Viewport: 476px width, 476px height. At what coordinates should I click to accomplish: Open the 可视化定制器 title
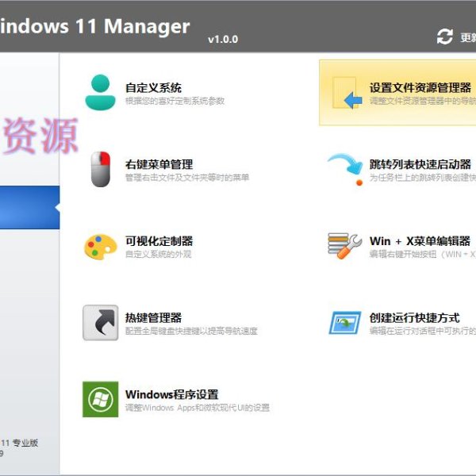pos(159,241)
